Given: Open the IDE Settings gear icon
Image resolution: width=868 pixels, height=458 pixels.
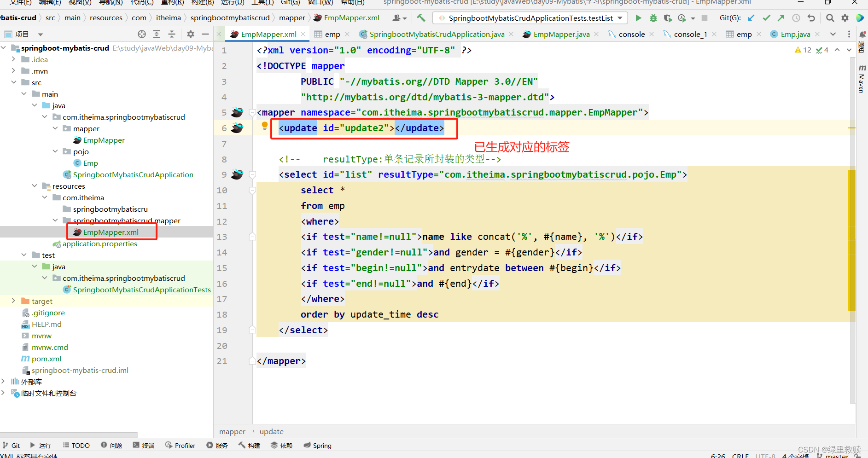Looking at the screenshot, I should tap(845, 18).
